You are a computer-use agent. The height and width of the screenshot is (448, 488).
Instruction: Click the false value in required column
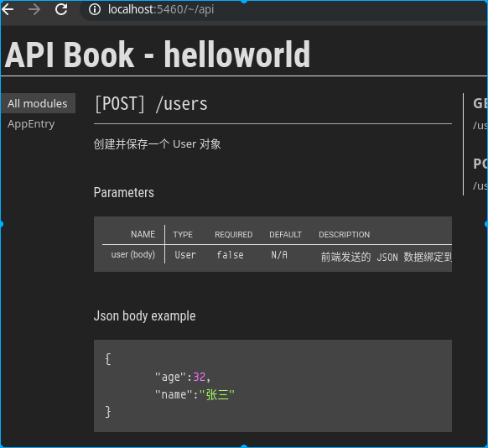point(231,255)
